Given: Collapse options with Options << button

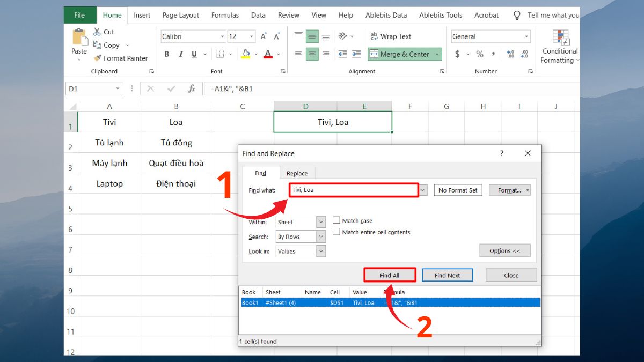Looking at the screenshot, I should [505, 250].
